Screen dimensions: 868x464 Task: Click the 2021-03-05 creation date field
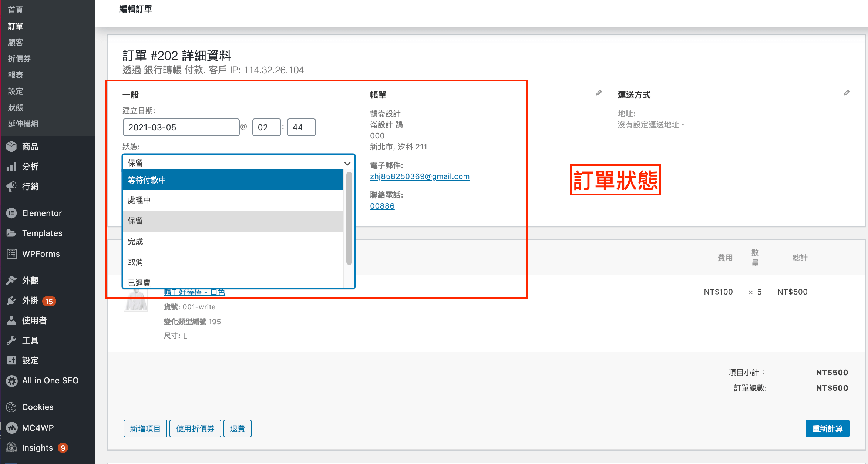coord(181,127)
